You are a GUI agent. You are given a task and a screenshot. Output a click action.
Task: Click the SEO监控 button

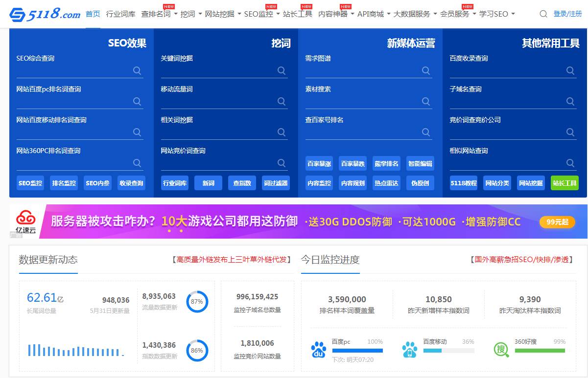tap(30, 183)
